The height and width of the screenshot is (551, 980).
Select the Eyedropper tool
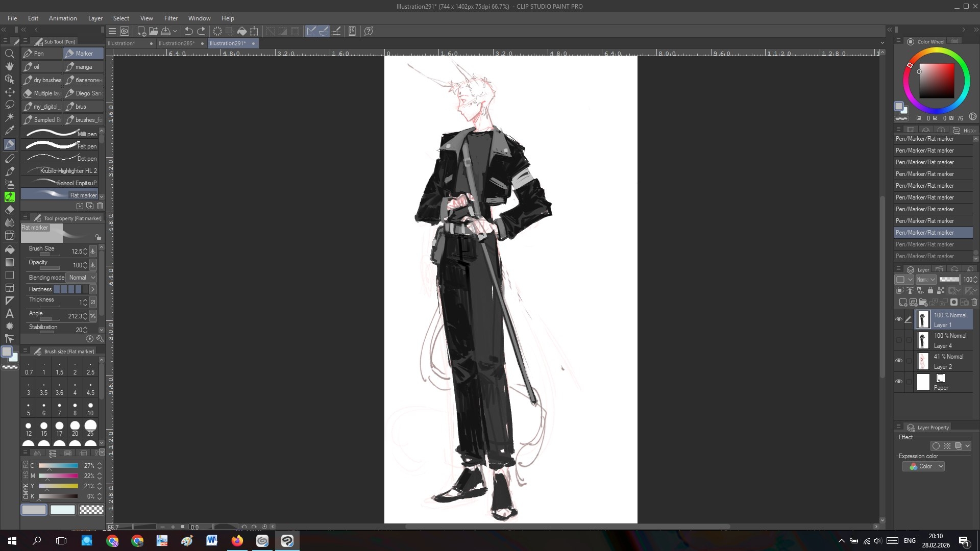tap(9, 130)
